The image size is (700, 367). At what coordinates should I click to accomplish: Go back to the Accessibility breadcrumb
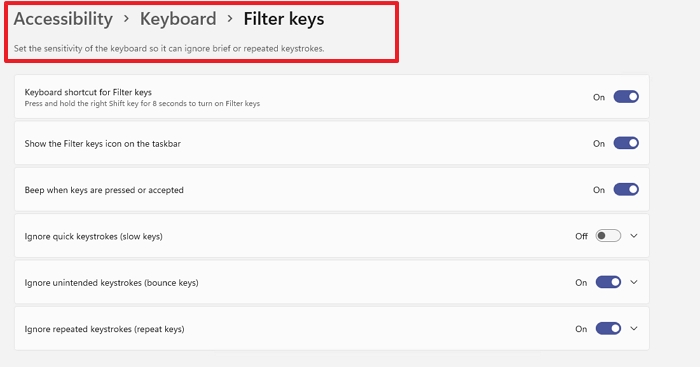(x=63, y=19)
